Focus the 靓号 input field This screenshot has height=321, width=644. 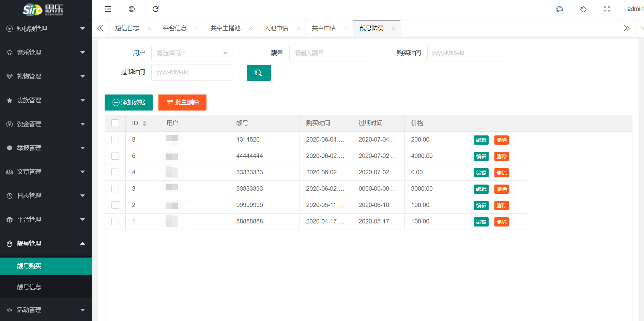pyautogui.click(x=329, y=53)
